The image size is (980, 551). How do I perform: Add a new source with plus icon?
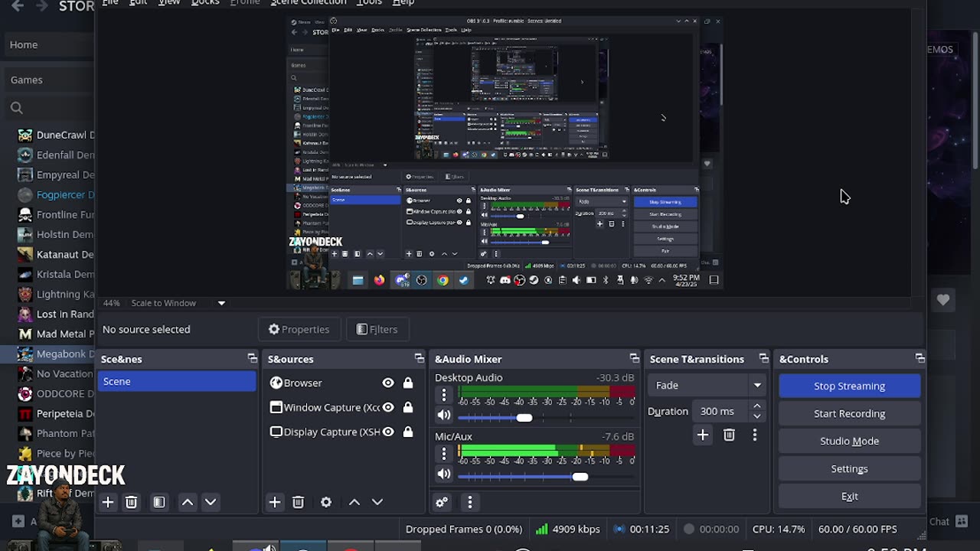(275, 502)
